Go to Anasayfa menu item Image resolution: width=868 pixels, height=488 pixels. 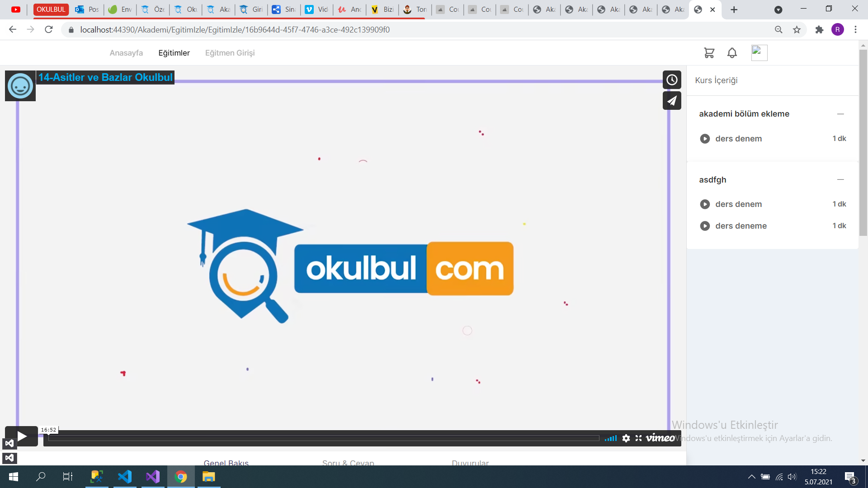click(x=126, y=53)
